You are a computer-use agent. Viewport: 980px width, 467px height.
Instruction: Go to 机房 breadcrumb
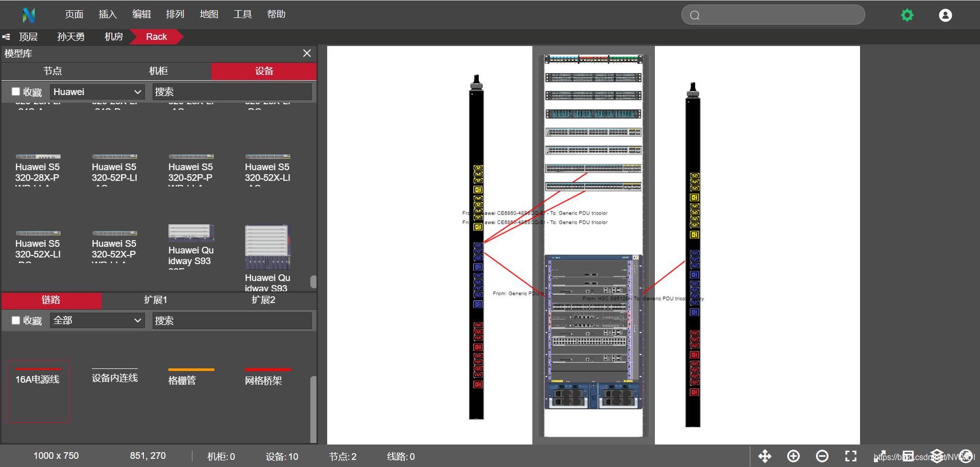(114, 37)
